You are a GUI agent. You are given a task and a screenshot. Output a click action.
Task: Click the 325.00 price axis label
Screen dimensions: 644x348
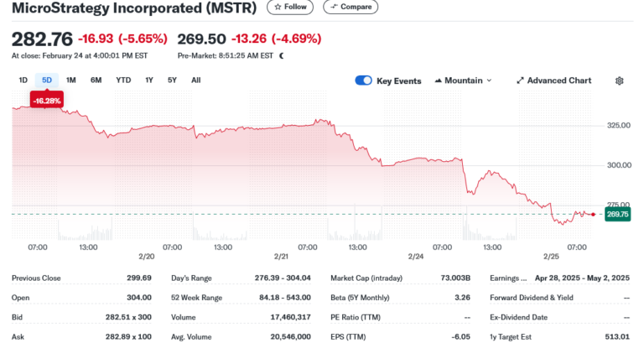click(x=619, y=125)
